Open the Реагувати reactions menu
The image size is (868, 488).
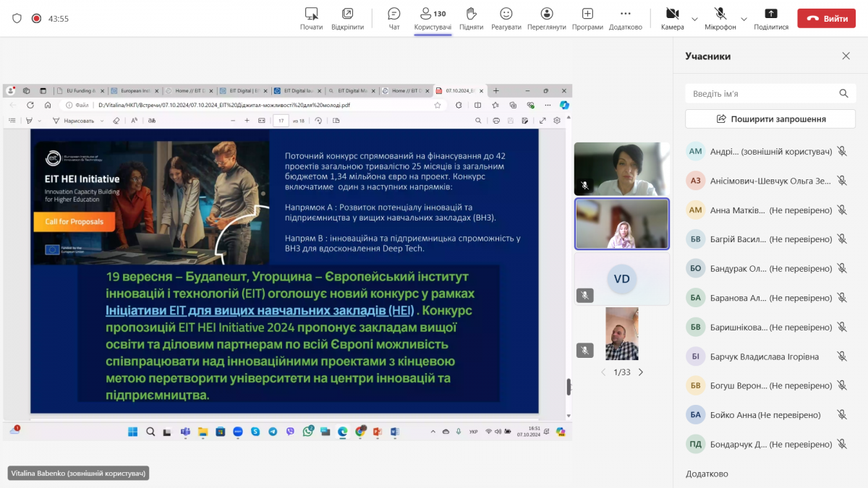(506, 19)
